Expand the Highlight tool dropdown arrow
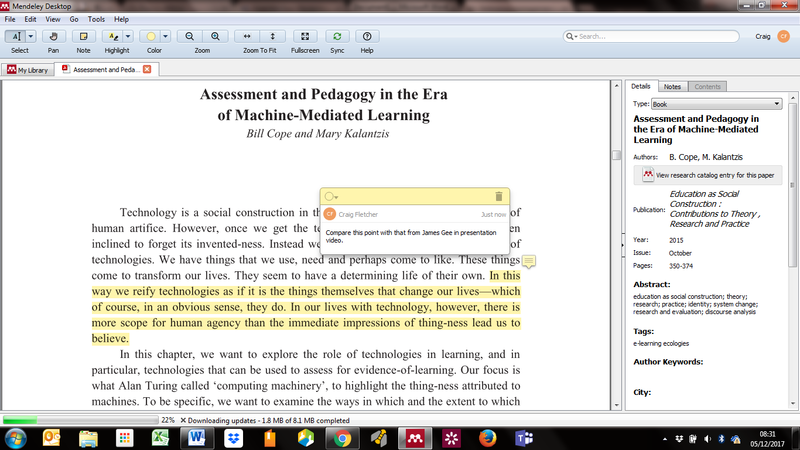Viewport: 800px width, 450px height. [x=129, y=36]
